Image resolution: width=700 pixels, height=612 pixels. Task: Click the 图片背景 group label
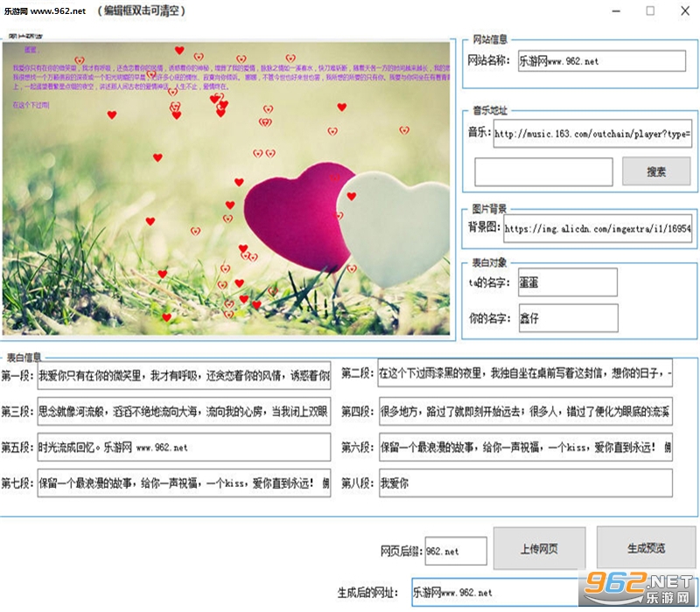[489, 209]
